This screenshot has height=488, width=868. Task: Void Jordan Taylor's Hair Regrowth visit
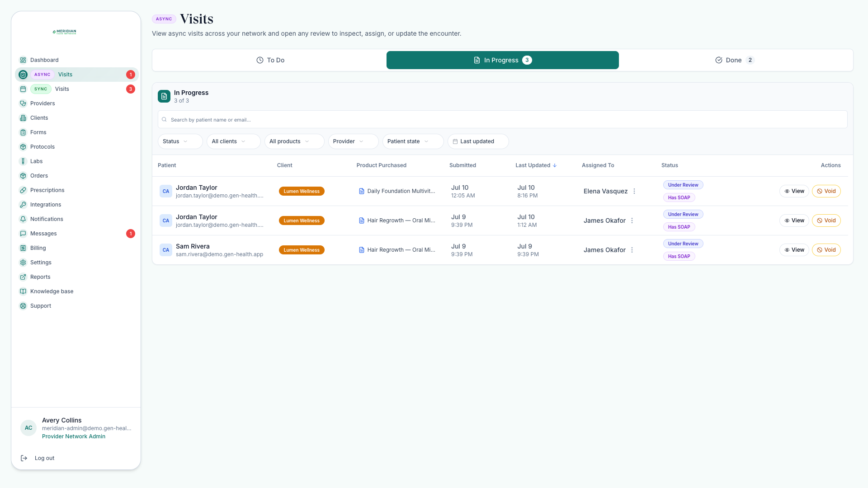point(826,221)
